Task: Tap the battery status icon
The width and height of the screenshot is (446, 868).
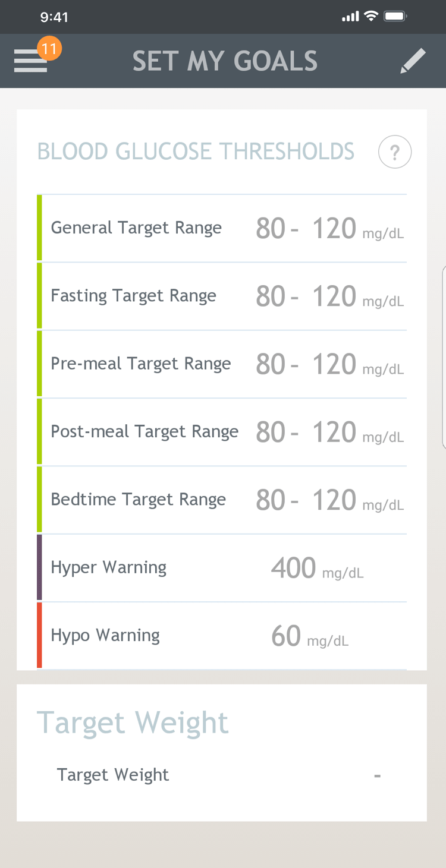Action: [x=395, y=17]
